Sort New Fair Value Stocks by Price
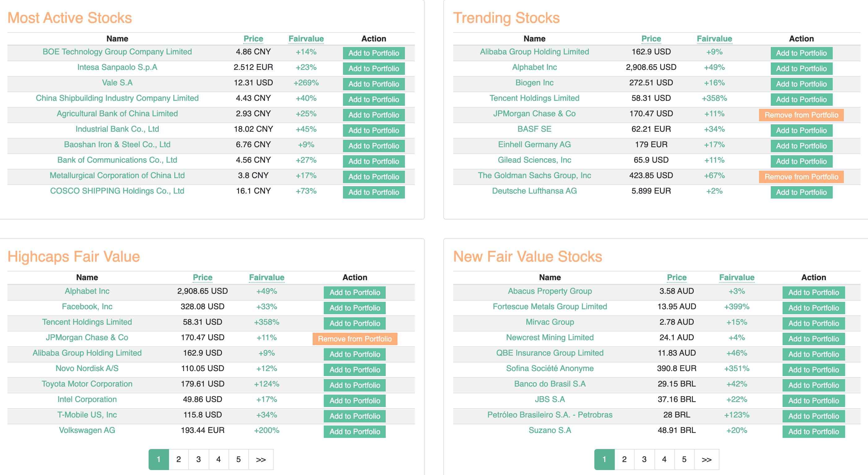The image size is (868, 475). [x=676, y=277]
